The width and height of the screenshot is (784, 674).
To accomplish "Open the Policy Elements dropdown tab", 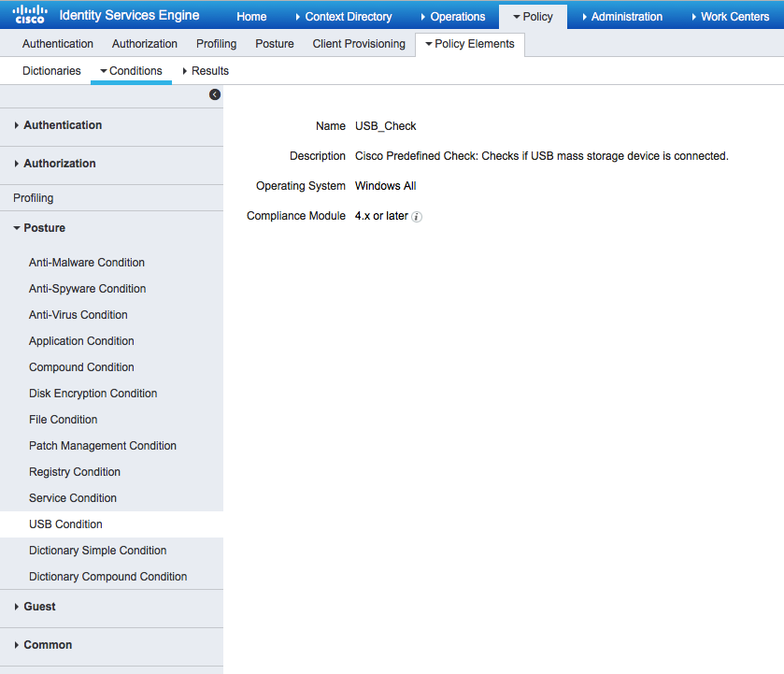I will pos(470,44).
